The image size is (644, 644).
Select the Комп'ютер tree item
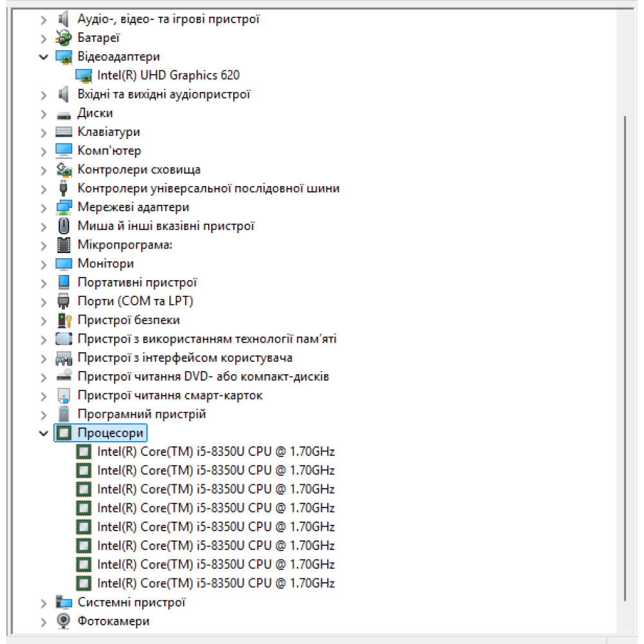[109, 151]
